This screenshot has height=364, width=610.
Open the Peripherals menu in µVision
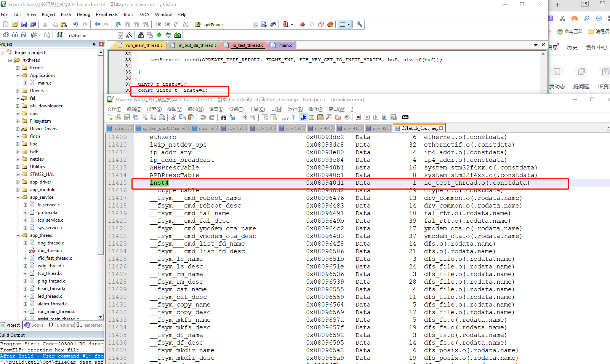click(107, 14)
